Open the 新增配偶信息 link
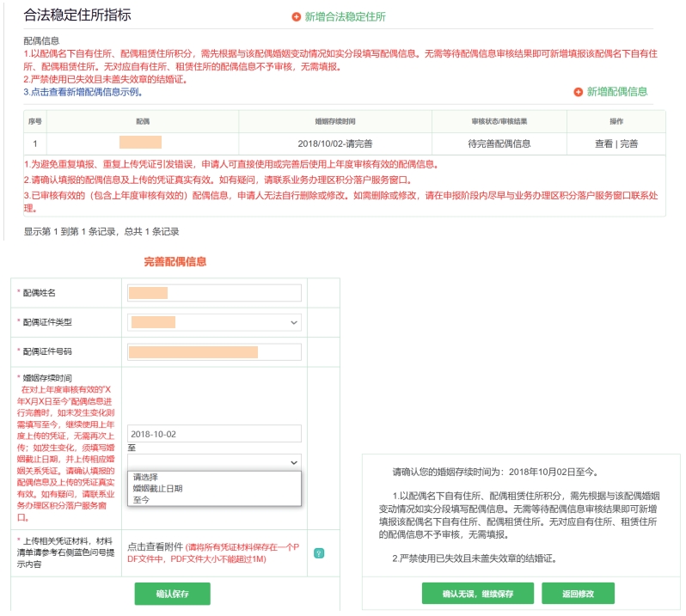The image size is (686, 616). [x=617, y=92]
